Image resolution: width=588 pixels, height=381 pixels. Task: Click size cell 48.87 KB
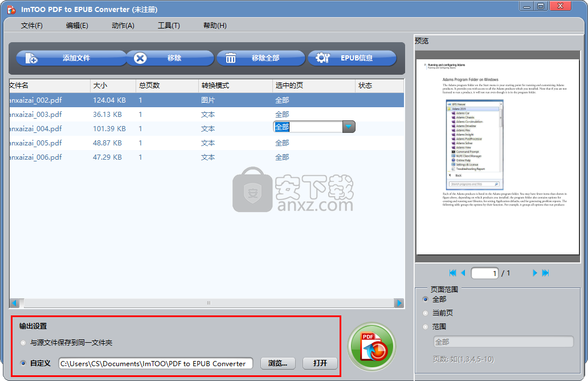pos(107,143)
